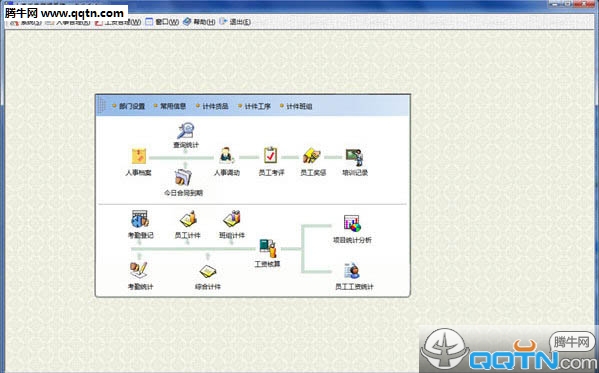
Task: Open the 培训记录 blackboard icon
Action: click(355, 157)
